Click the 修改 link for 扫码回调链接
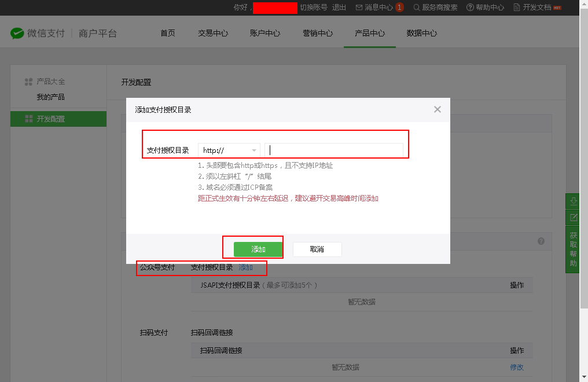 [x=517, y=367]
